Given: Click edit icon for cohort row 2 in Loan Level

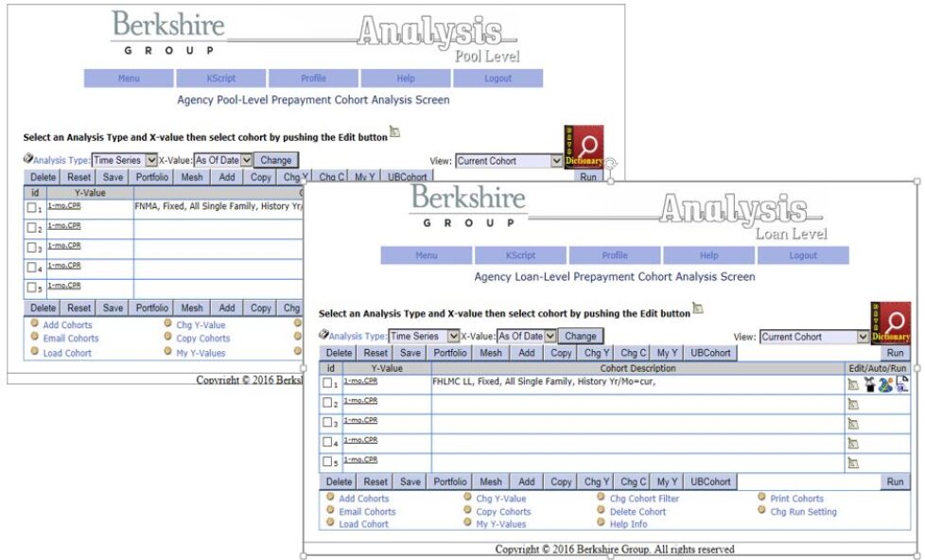Looking at the screenshot, I should pyautogui.click(x=853, y=404).
